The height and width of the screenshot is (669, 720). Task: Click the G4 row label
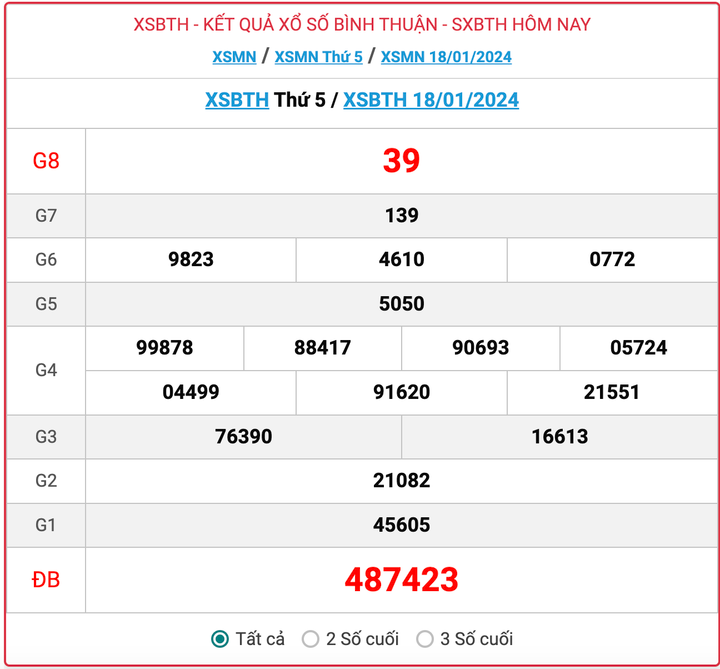[46, 370]
